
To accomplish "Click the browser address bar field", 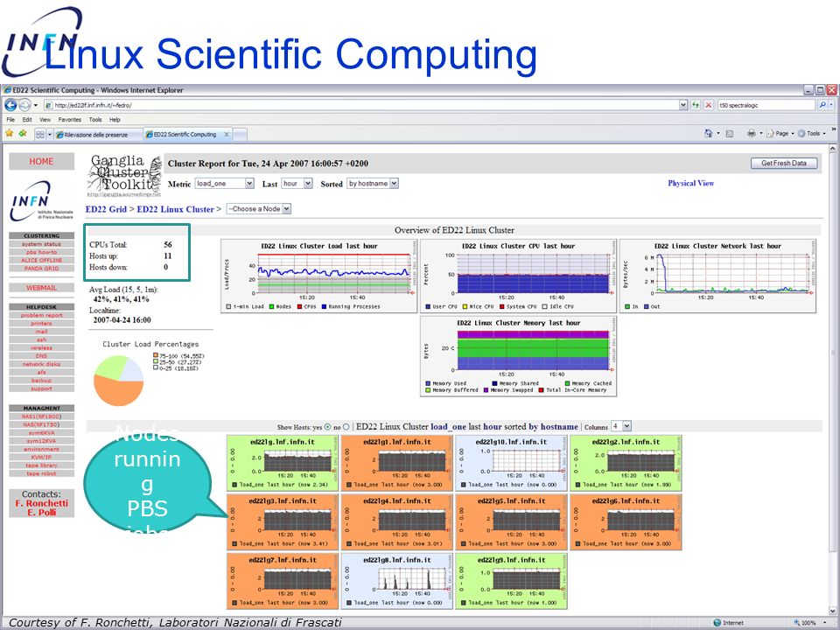I will coord(361,105).
